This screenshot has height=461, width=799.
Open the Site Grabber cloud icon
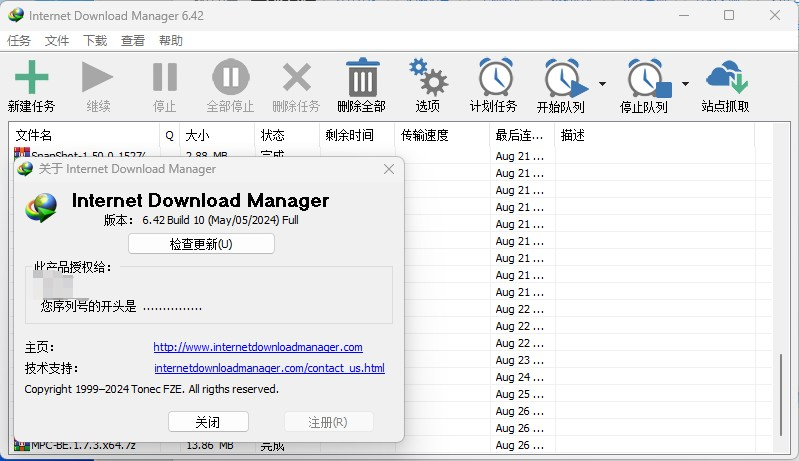click(726, 78)
